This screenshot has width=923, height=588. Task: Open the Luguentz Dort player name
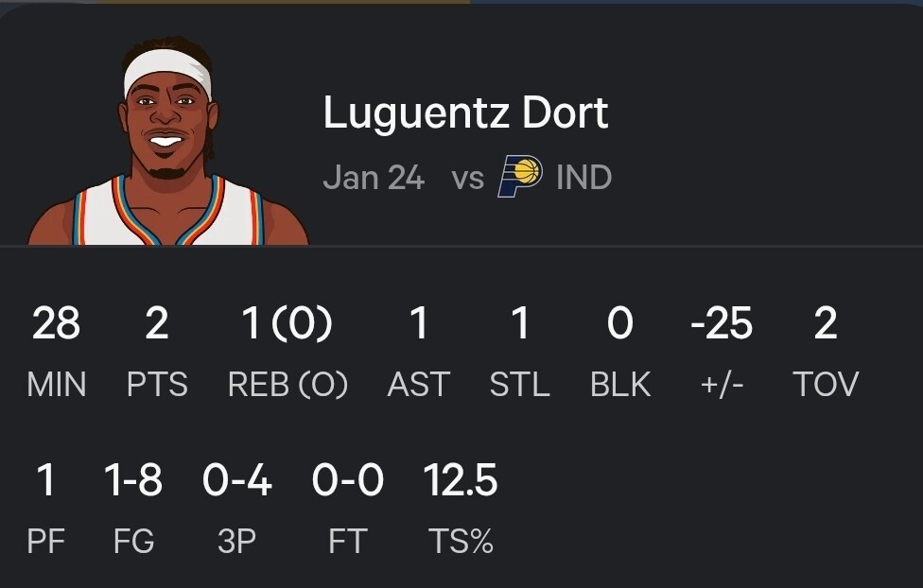point(465,113)
